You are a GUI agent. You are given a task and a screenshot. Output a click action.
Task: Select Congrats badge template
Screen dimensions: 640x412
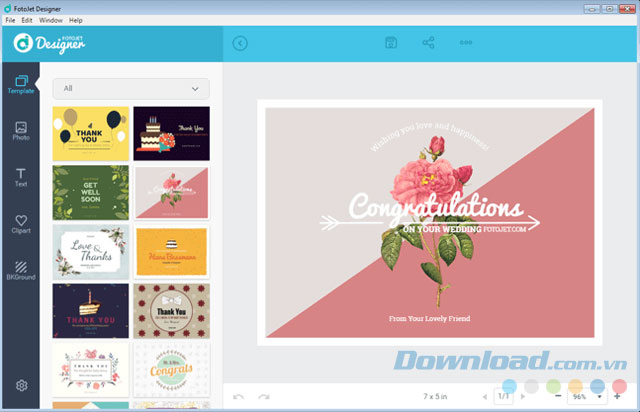coord(171,370)
